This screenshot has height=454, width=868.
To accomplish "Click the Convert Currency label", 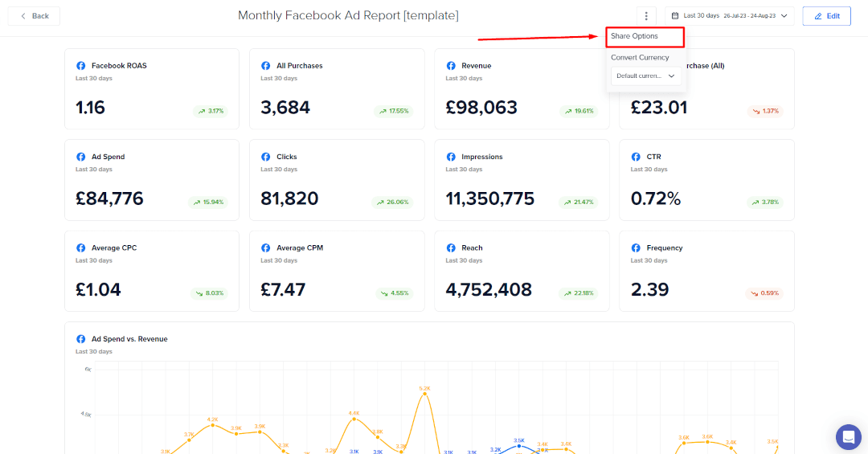I will (x=640, y=58).
